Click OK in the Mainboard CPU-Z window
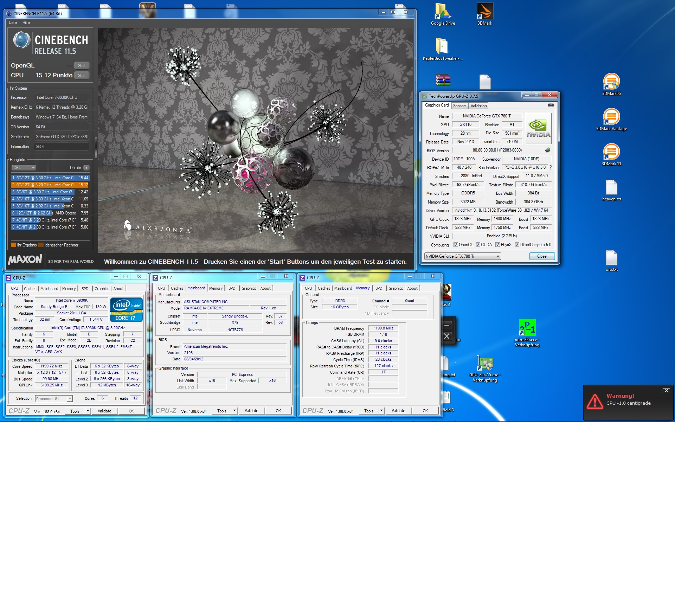 click(278, 410)
